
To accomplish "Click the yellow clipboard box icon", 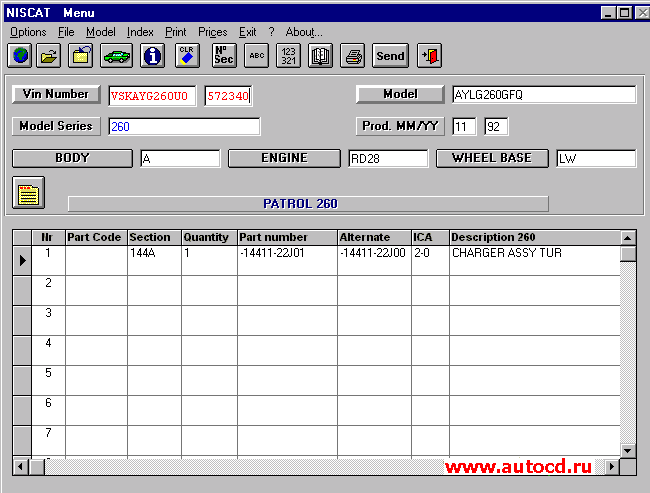I will tap(80, 56).
